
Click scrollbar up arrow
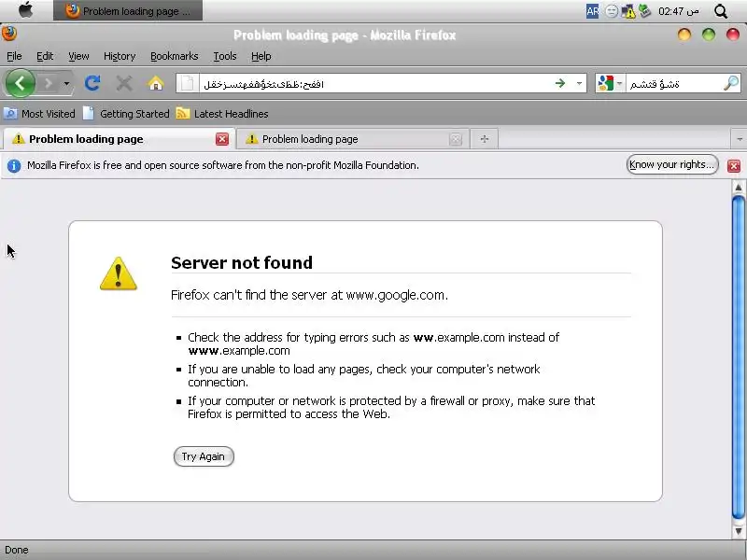[739, 188]
